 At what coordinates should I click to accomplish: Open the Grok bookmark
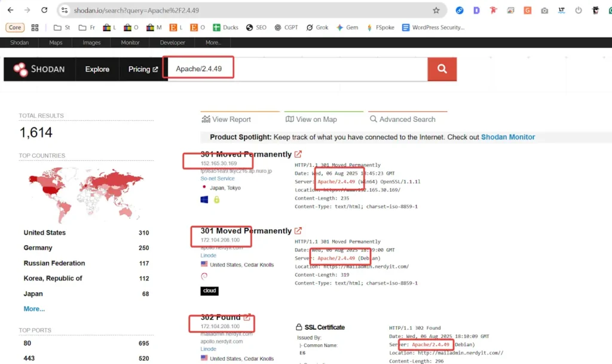(317, 27)
